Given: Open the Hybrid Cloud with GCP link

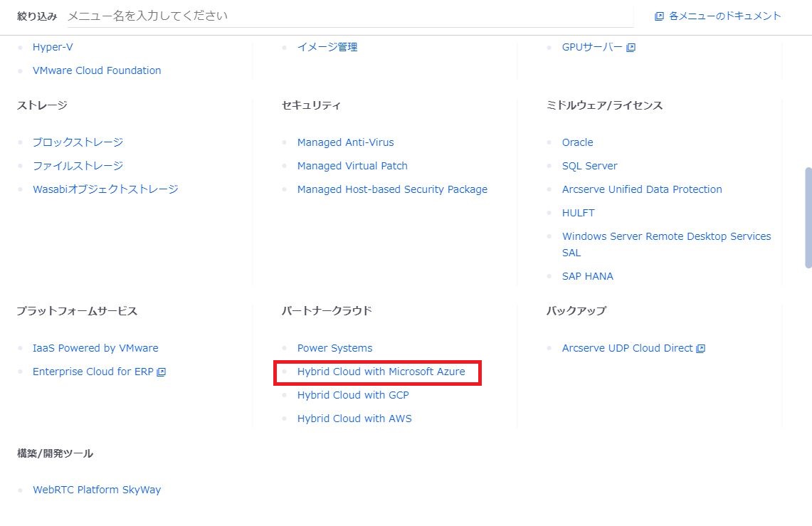Looking at the screenshot, I should [x=353, y=395].
